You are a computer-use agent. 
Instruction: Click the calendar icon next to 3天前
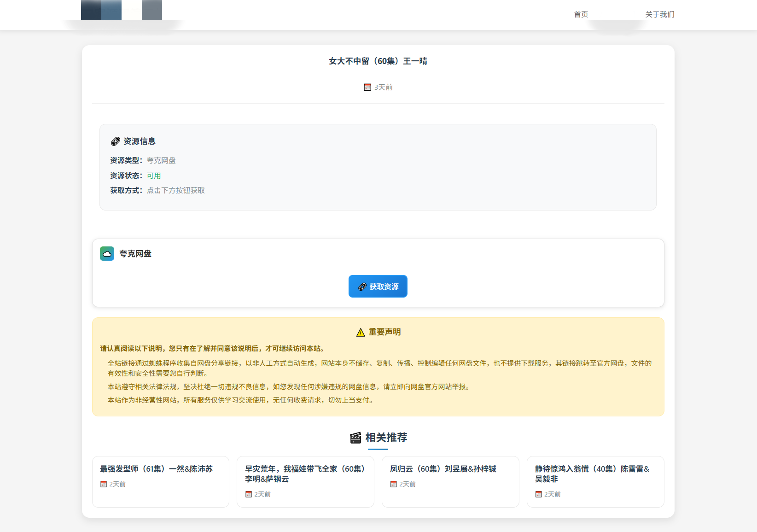(367, 88)
